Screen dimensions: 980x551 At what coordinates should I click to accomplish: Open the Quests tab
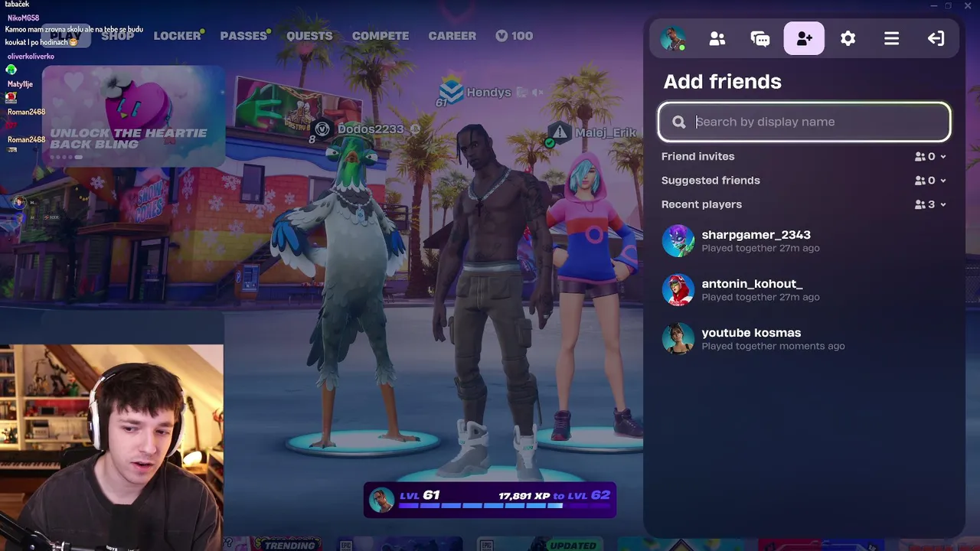pyautogui.click(x=309, y=36)
